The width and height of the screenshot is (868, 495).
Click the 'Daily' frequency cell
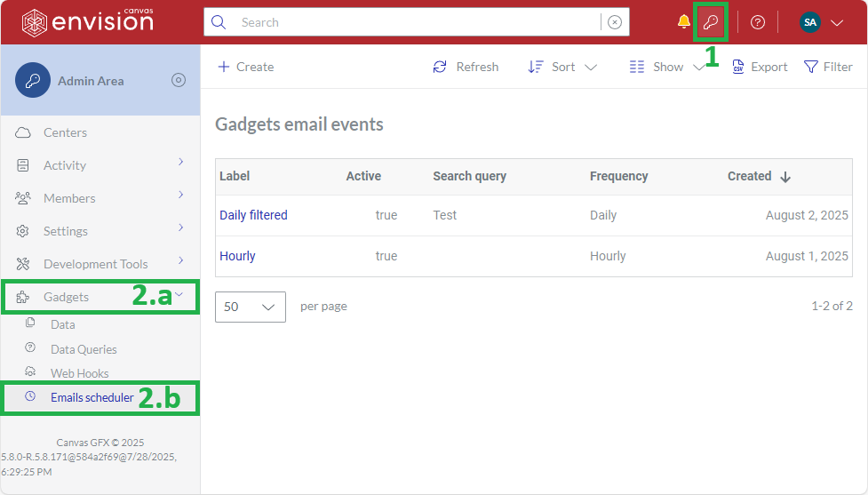point(603,215)
